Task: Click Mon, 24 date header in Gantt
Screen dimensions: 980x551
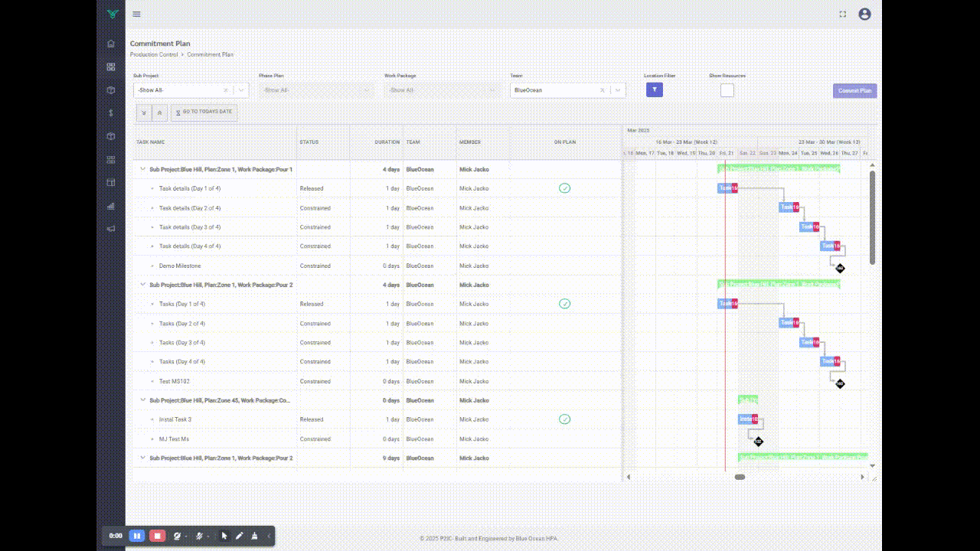Action: pyautogui.click(x=789, y=153)
